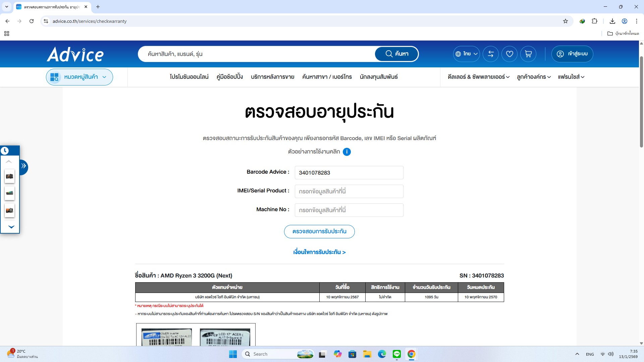Open the shopping cart icon

(x=528, y=54)
